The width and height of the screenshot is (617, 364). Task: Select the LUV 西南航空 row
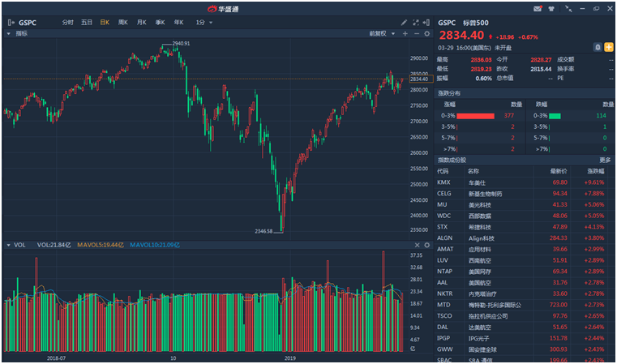pos(523,260)
